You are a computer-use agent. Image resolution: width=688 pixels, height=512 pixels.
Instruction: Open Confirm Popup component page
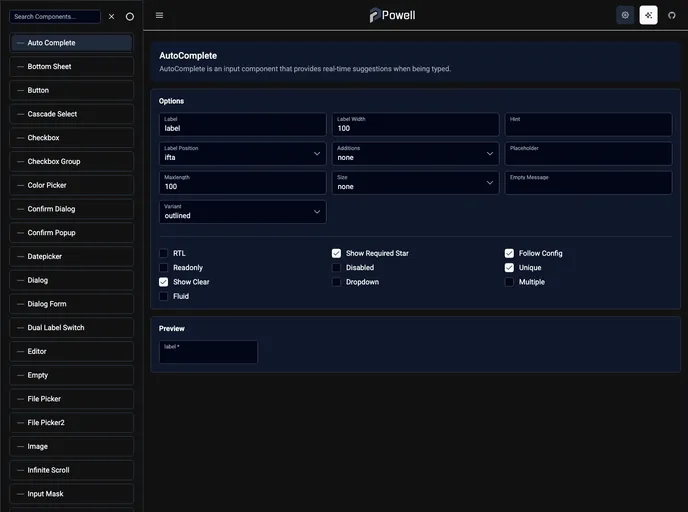[72, 233]
